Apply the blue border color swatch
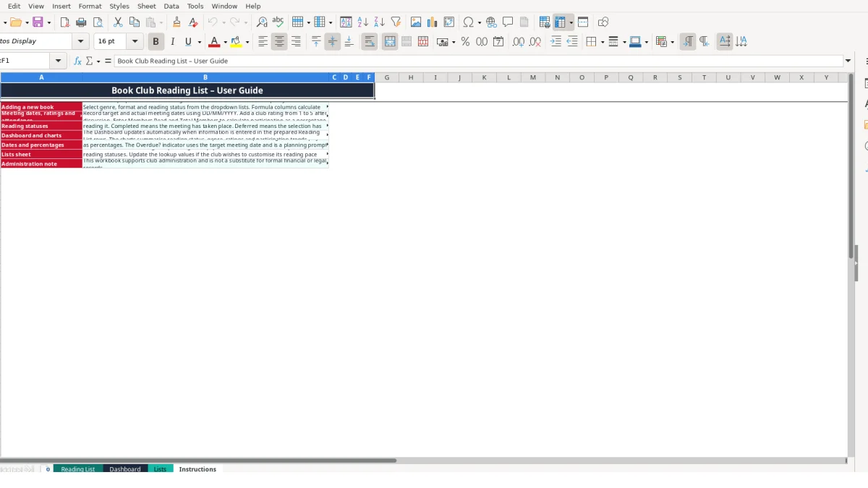 634,42
